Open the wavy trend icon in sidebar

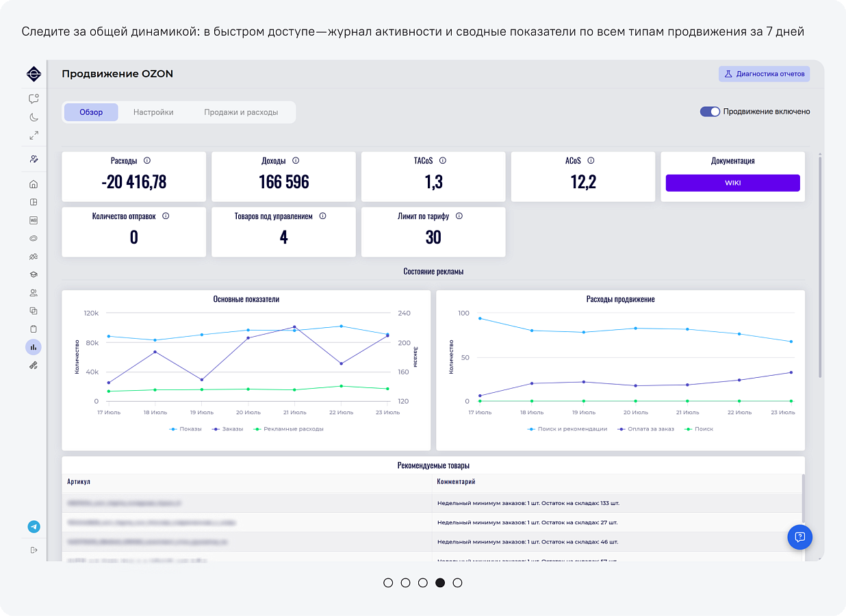pos(34,256)
